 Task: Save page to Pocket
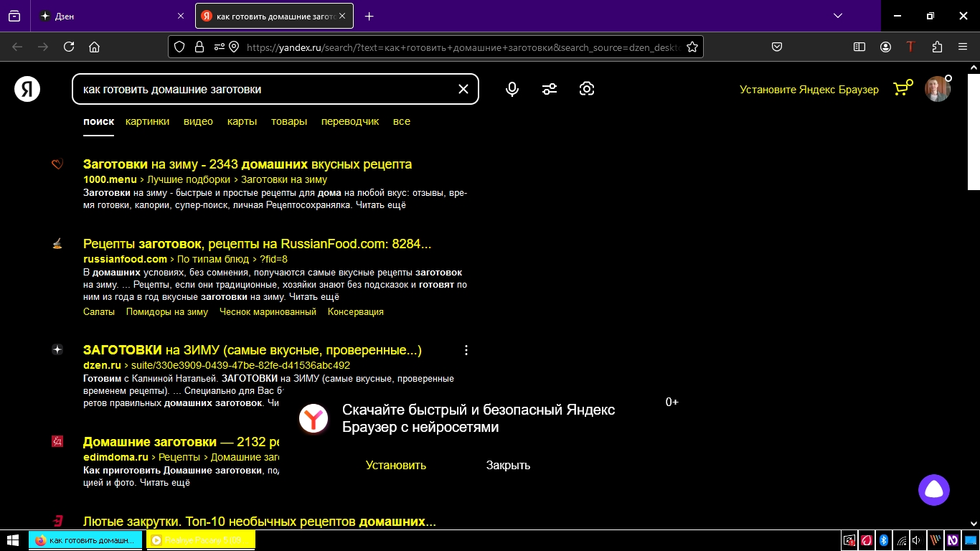click(776, 47)
